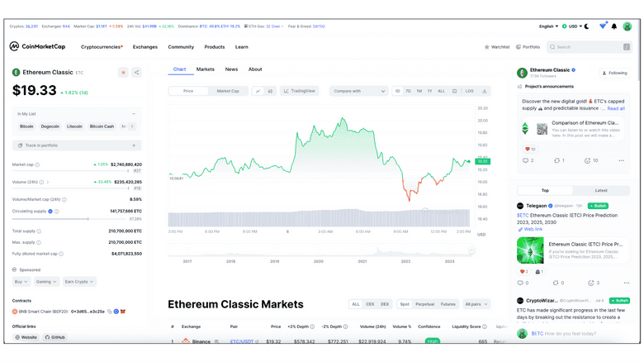Open the 'Compare with' dropdown
Viewport: 644px width, 362px height.
tap(358, 91)
